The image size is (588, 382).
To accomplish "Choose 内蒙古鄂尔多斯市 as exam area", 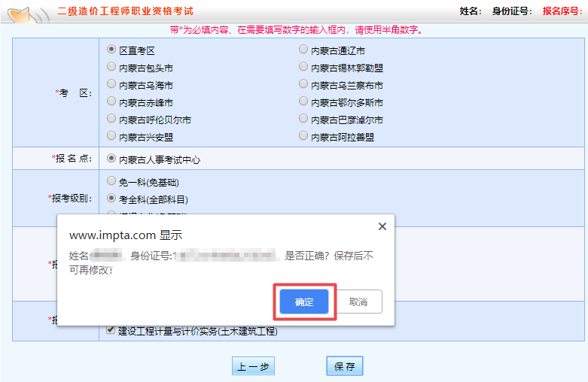I will [x=303, y=102].
